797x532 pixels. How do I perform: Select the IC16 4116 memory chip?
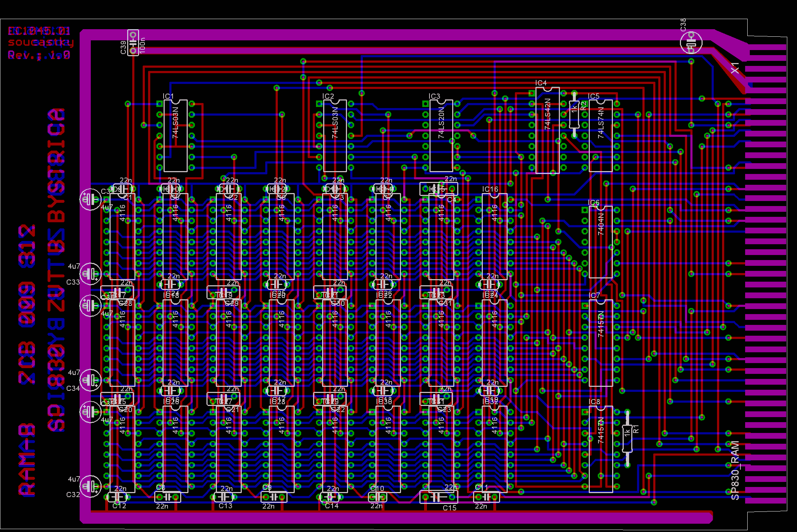(x=494, y=237)
